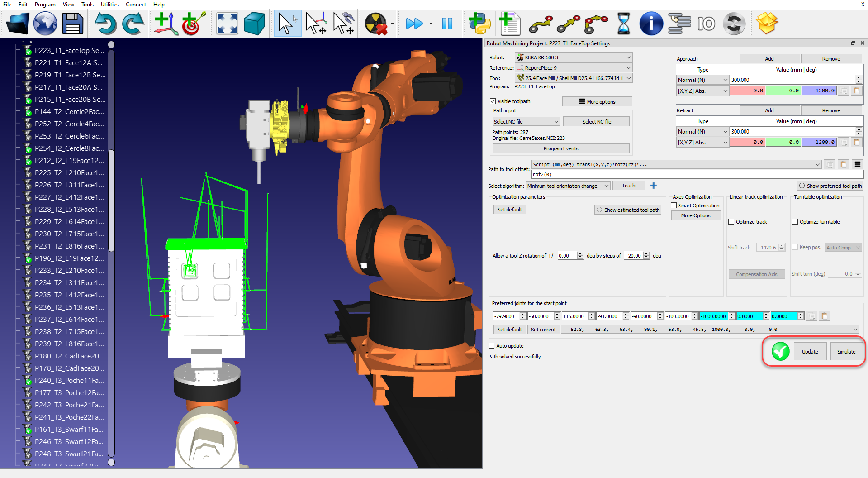This screenshot has width=868, height=478.
Task: Enable the Smart Optimization checkbox
Action: pyautogui.click(x=674, y=206)
